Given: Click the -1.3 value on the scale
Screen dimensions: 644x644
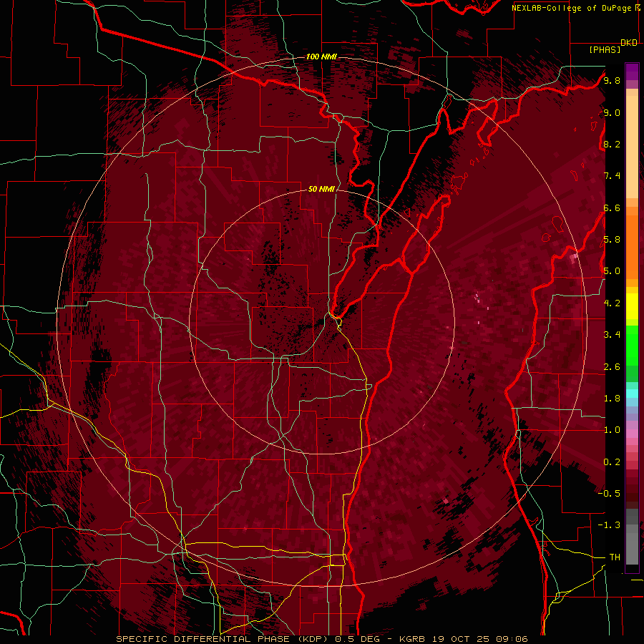Looking at the screenshot, I should pyautogui.click(x=609, y=525).
